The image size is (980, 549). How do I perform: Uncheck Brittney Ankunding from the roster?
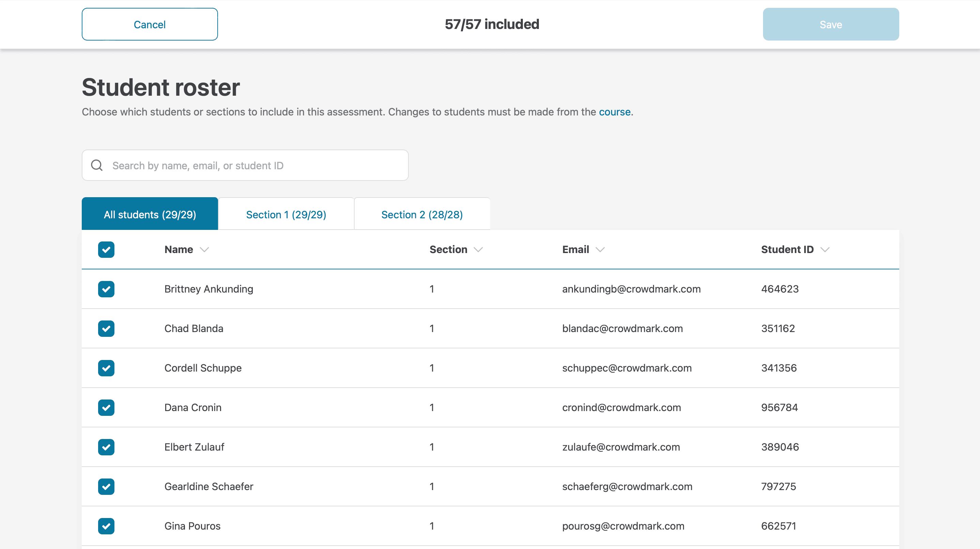pyautogui.click(x=106, y=289)
